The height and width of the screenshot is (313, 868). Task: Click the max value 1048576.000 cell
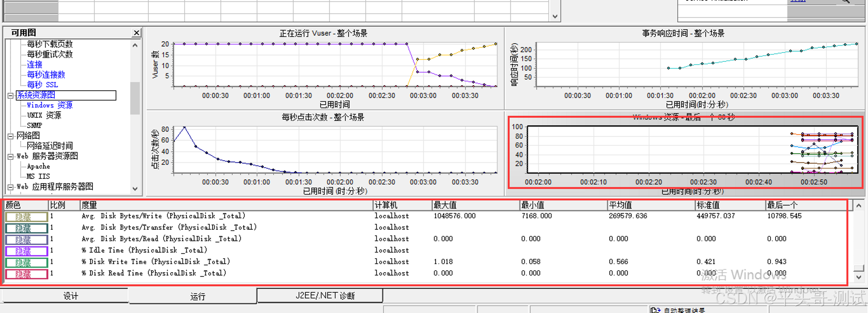click(x=455, y=216)
